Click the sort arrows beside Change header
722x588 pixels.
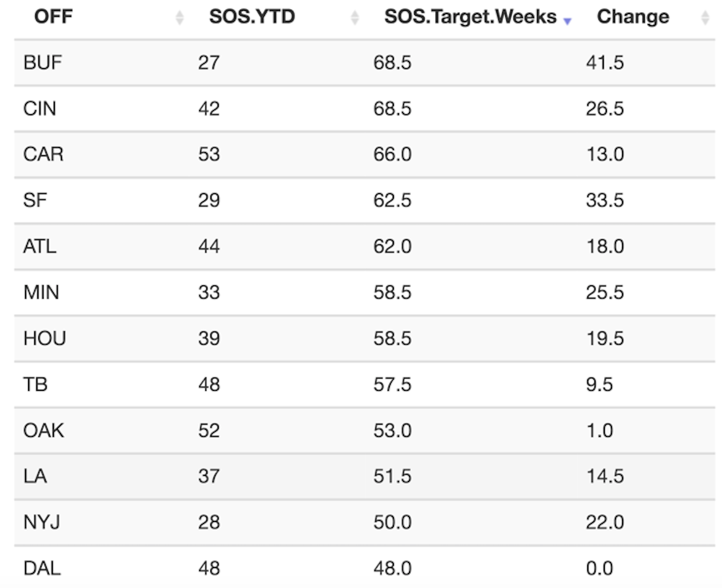coord(705,18)
